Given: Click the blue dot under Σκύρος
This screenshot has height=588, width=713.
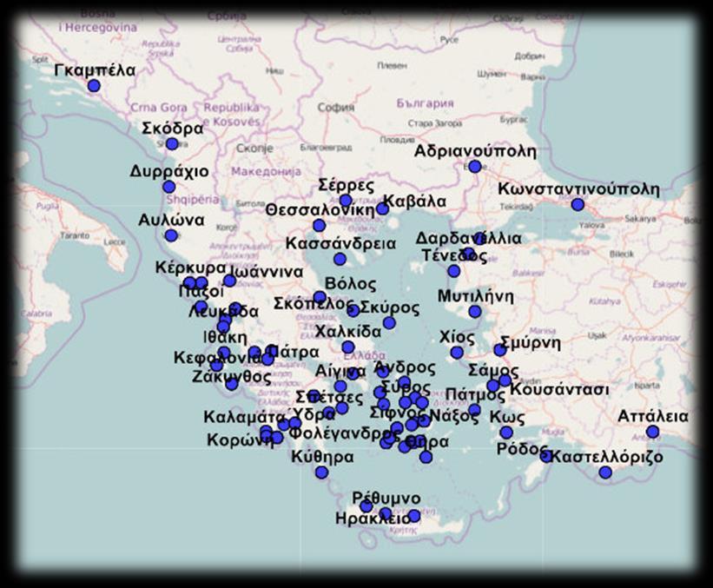Looking at the screenshot, I should pos(389,323).
